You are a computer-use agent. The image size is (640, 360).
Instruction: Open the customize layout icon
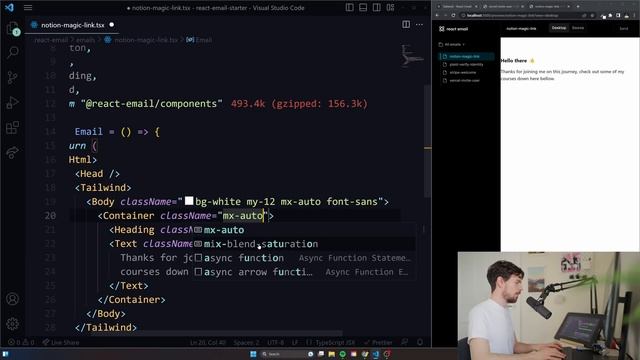pyautogui.click(x=390, y=7)
